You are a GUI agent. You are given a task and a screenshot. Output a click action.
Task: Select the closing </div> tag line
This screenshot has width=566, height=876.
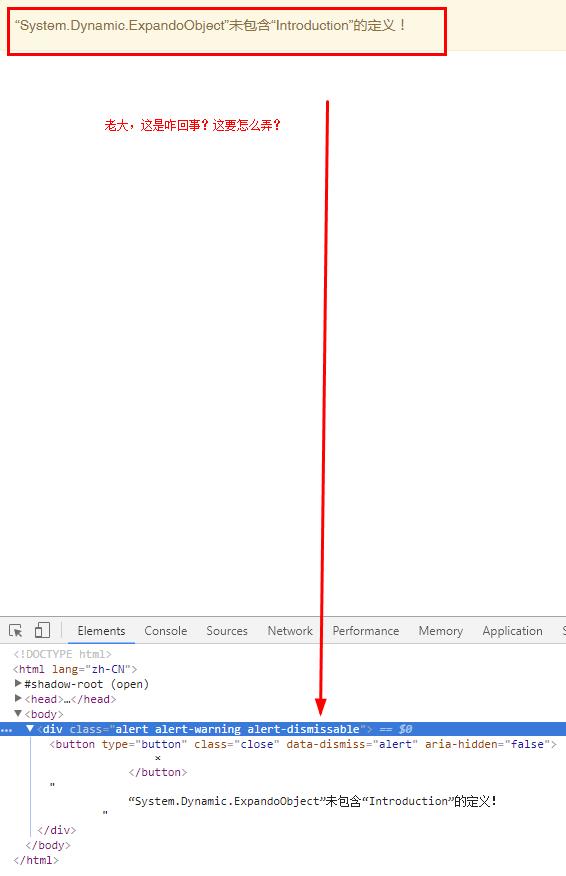click(56, 830)
